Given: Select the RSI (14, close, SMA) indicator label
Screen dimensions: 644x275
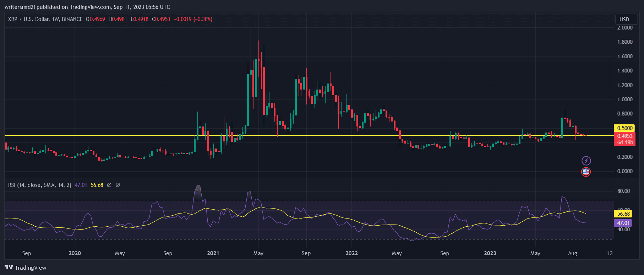Looking at the screenshot, I should (39, 185).
